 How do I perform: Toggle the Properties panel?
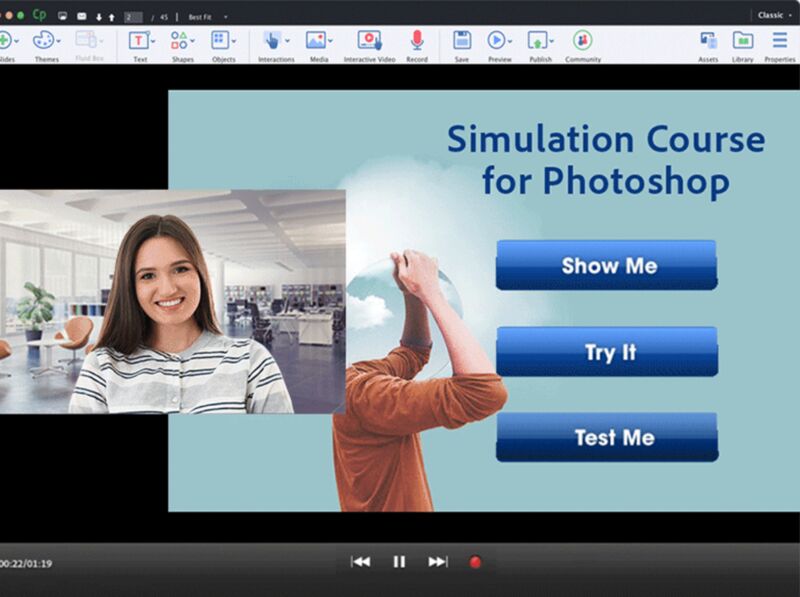coord(779,40)
